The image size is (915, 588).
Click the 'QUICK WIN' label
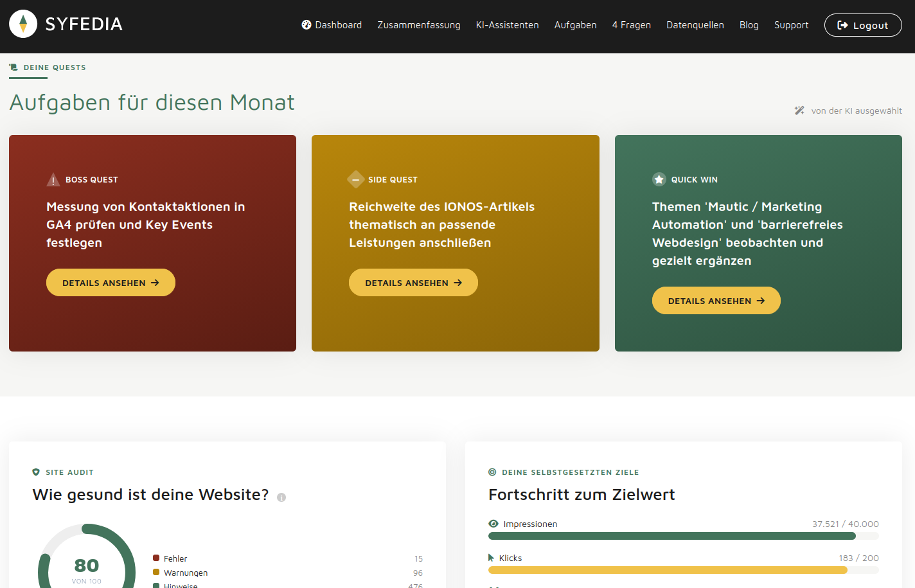(x=695, y=180)
